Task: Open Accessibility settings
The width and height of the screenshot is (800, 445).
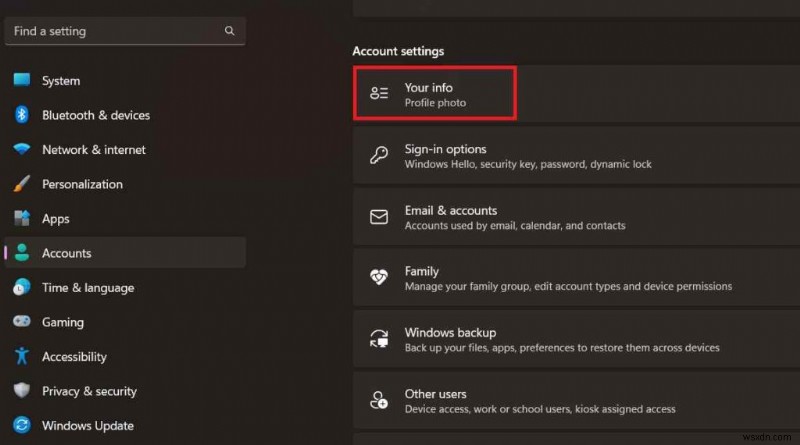Action: click(x=125, y=356)
